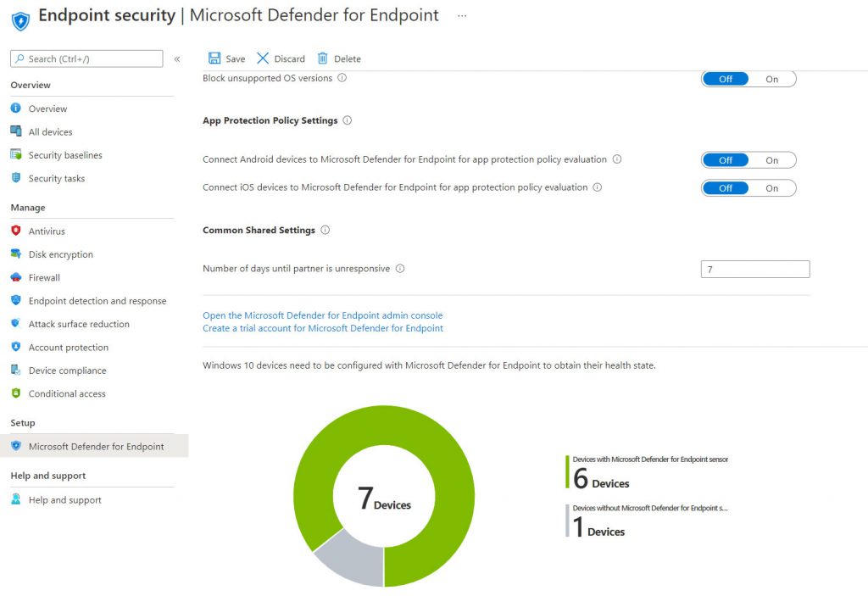868x596 pixels.
Task: Show info for the Connect iOS devices setting
Action: click(x=598, y=187)
